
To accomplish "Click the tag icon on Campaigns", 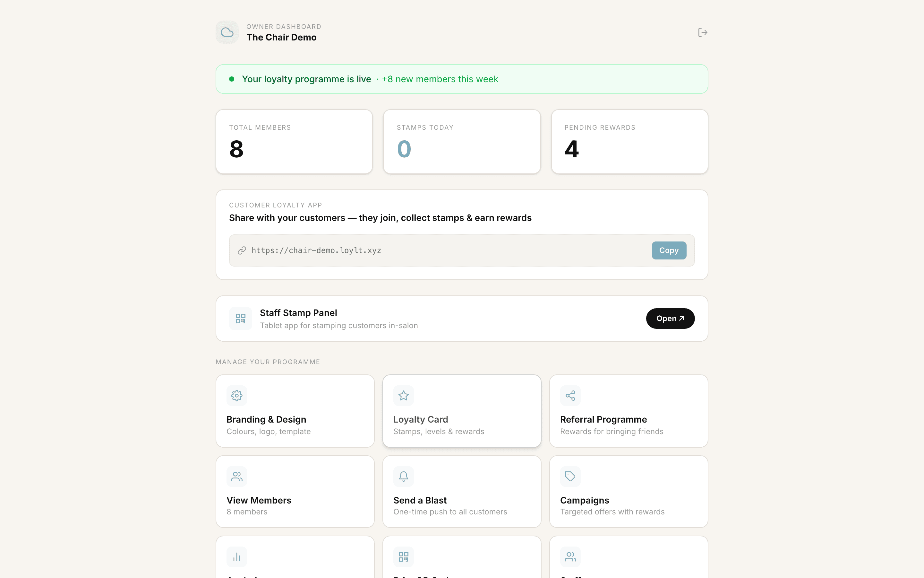I will point(570,476).
